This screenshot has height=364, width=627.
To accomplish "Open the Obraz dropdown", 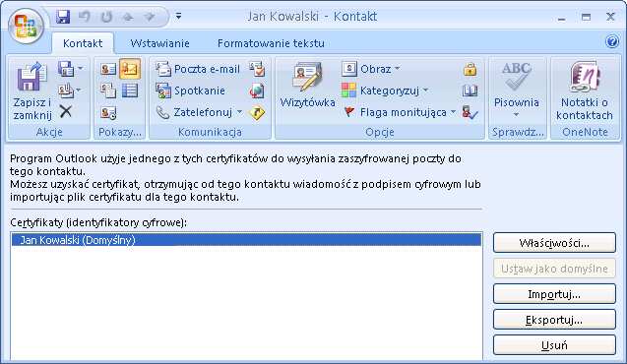I will [x=371, y=69].
